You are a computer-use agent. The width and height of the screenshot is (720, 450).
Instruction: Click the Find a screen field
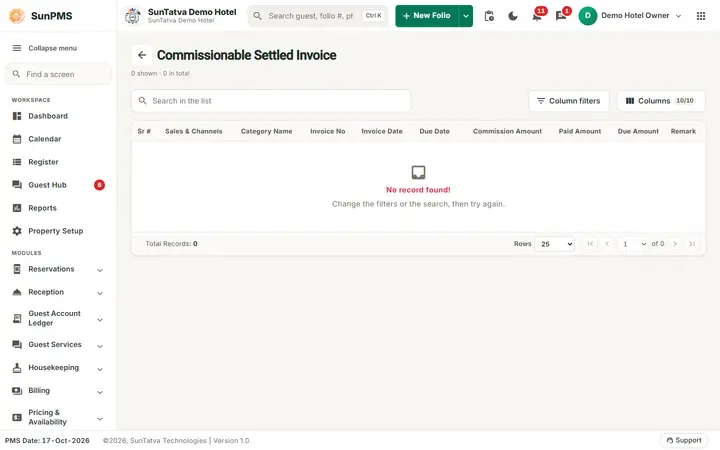(x=58, y=74)
